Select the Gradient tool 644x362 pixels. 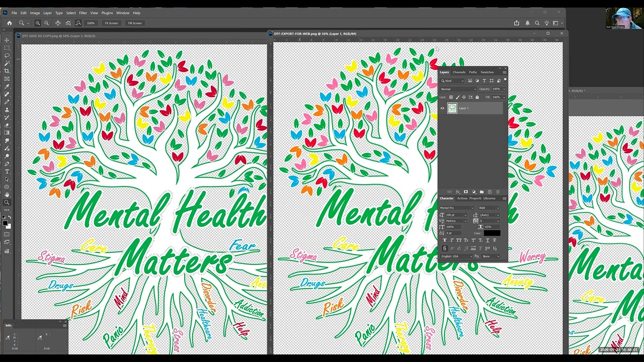(7, 133)
